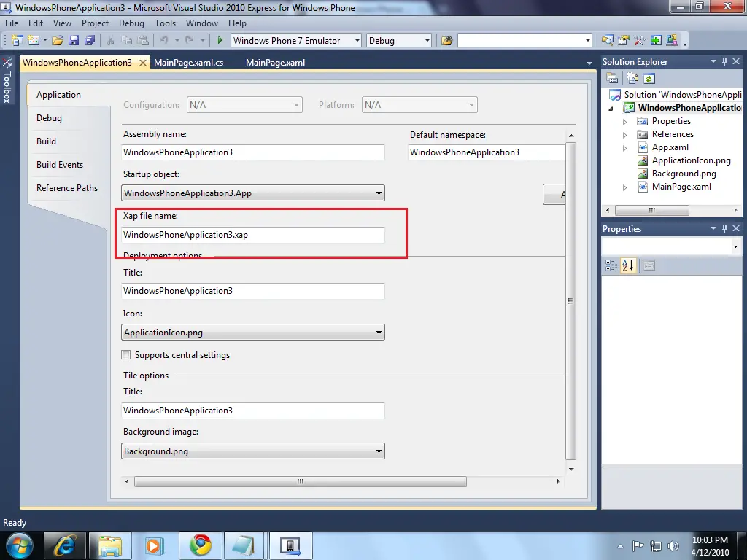Click the Find in Files icon
Image resolution: width=747 pixels, height=560 pixels.
pos(447,41)
